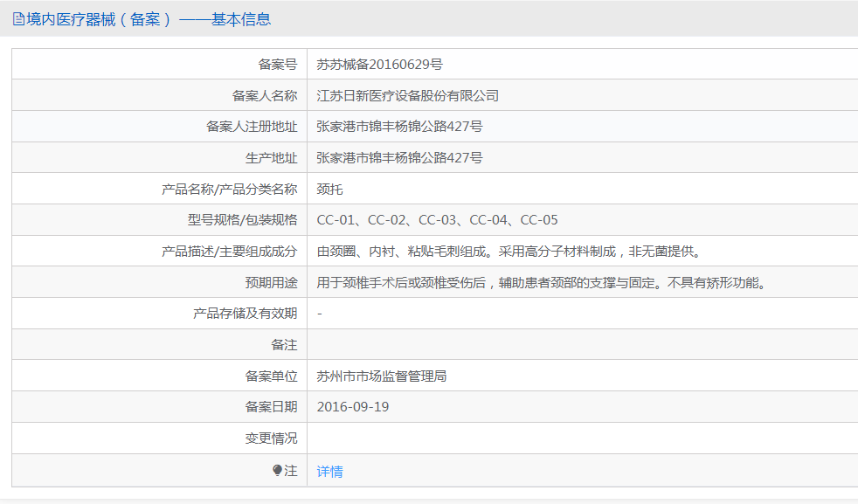The image size is (858, 504).
Task: Click the 型号规格/包装规格 label
Action: 242,220
